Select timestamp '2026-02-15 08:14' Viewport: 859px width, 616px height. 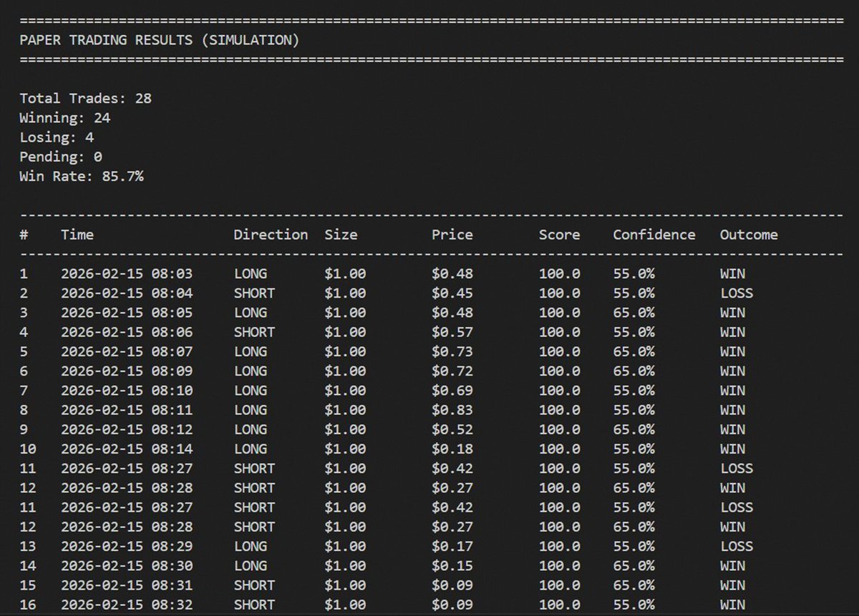(x=127, y=449)
